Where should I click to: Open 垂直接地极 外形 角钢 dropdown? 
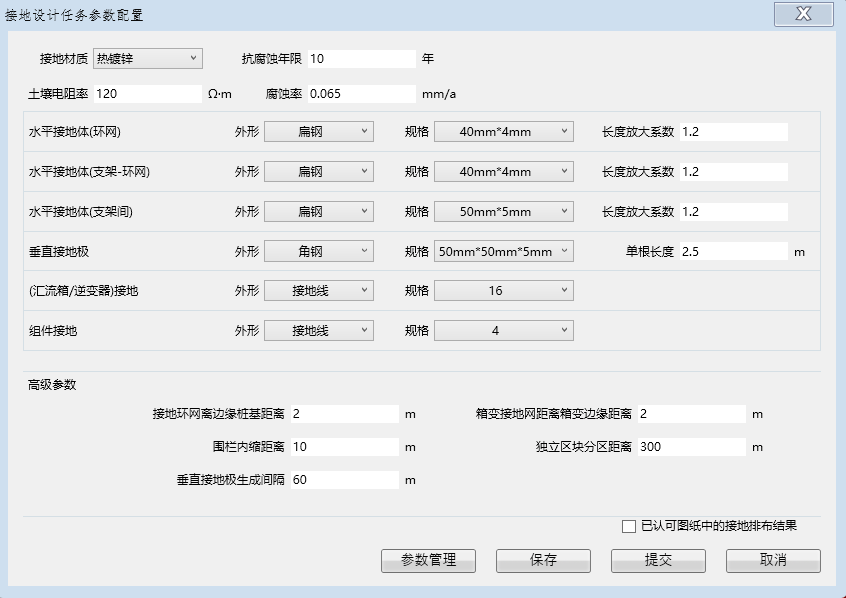pyautogui.click(x=318, y=252)
